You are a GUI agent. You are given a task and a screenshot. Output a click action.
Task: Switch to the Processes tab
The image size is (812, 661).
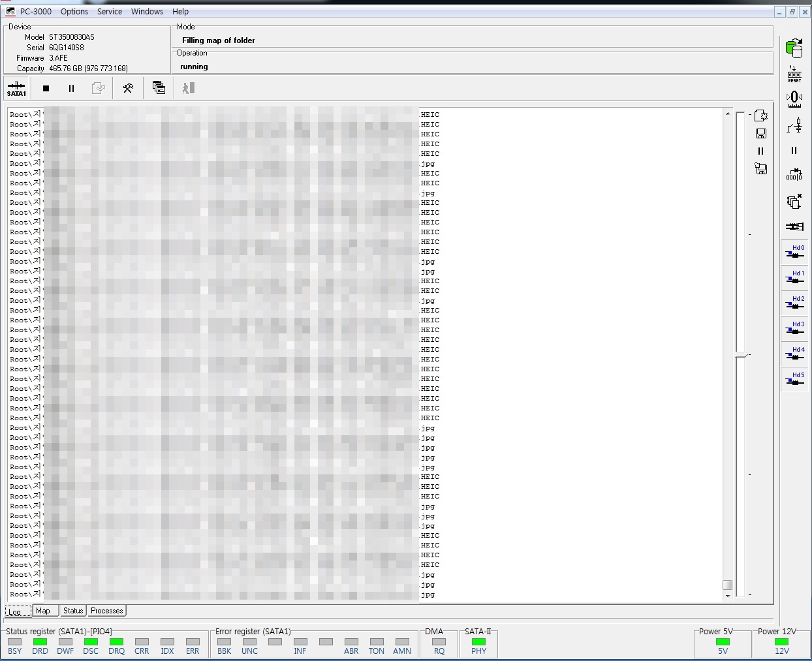pyautogui.click(x=107, y=611)
